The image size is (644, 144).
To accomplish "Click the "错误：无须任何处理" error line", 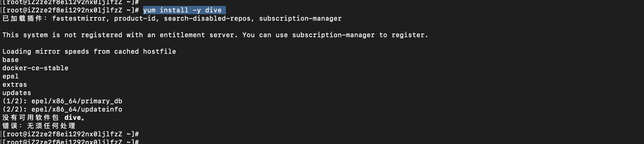I will pyautogui.click(x=39, y=126).
